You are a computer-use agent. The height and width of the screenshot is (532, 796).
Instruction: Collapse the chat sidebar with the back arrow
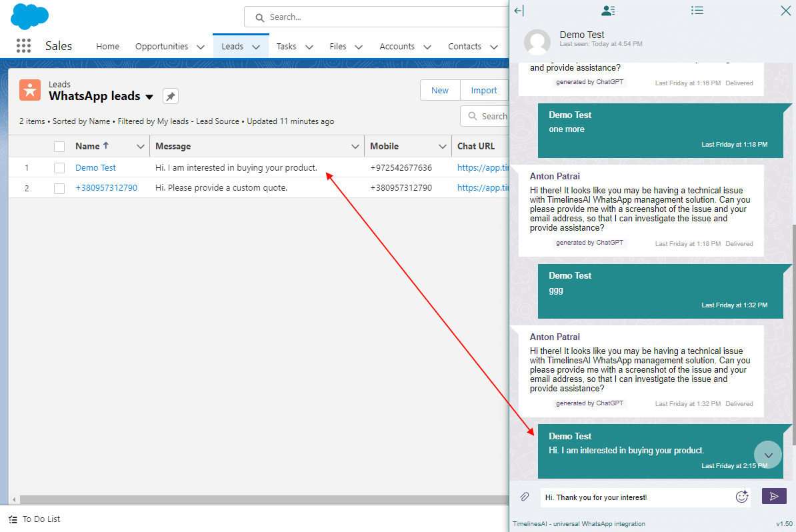click(x=519, y=10)
